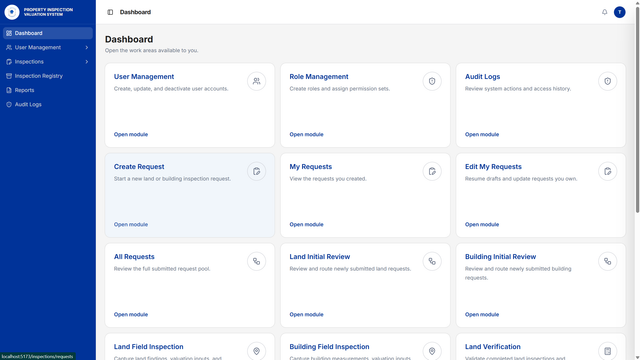Click 'Create, update, and deactivate user accounts.' text
Viewport: 640px width, 360px height.
pyautogui.click(x=171, y=89)
